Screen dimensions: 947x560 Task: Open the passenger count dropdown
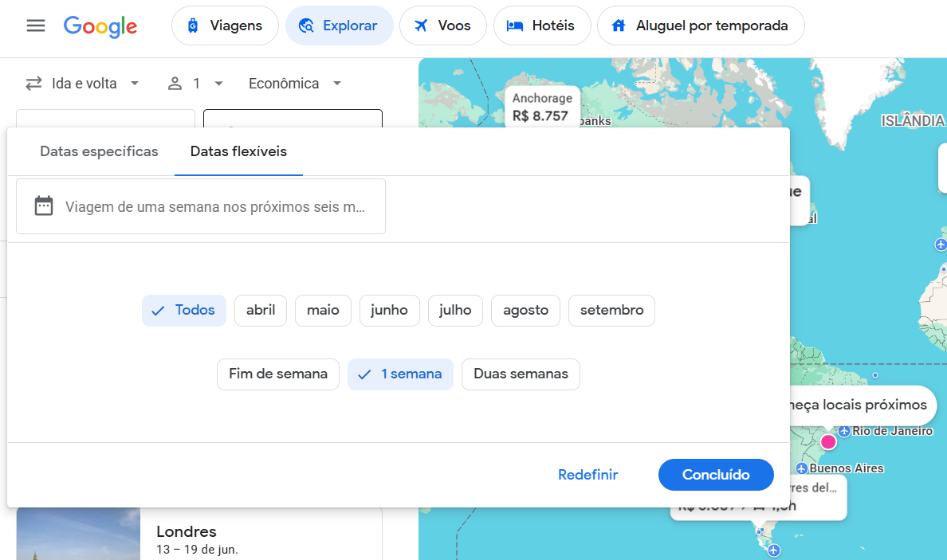(195, 84)
